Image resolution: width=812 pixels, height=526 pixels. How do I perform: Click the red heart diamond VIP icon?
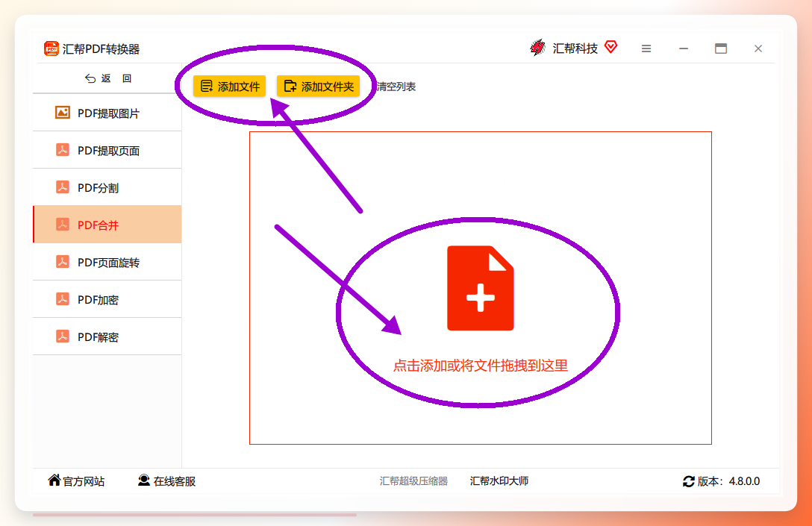(611, 47)
